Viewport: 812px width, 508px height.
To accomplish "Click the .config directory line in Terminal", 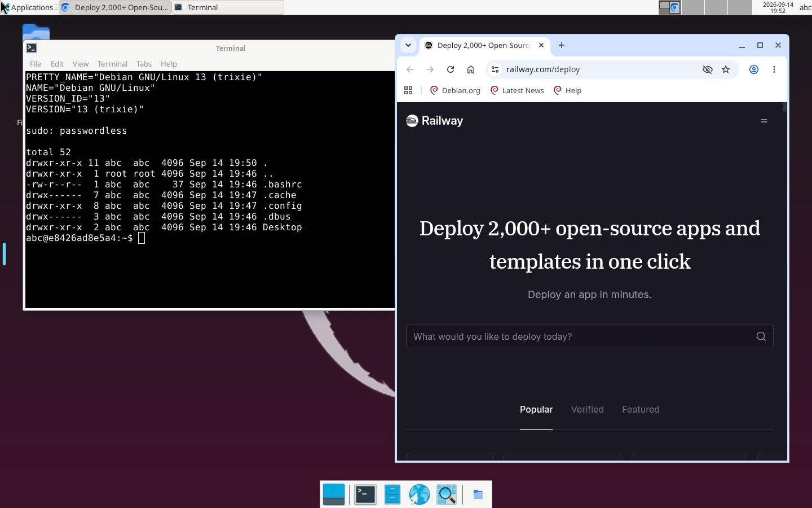I will 164,206.
